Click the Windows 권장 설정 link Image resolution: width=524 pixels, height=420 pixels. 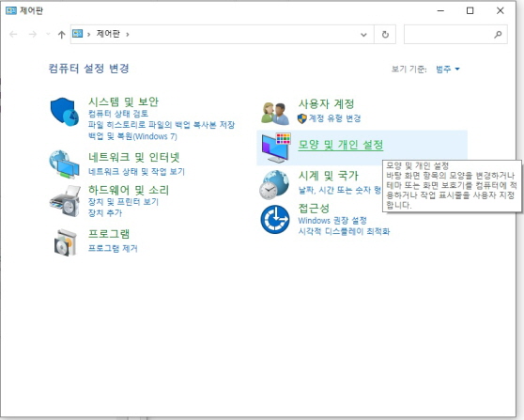click(332, 221)
